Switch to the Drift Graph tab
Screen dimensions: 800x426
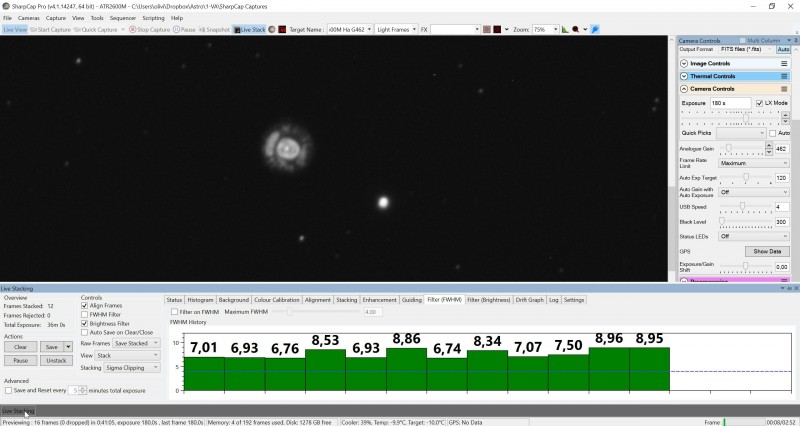530,300
